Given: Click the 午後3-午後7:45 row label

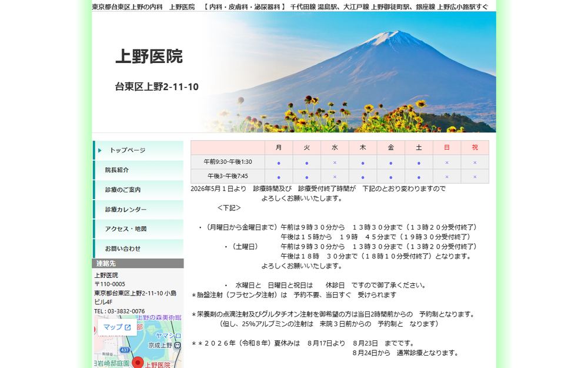Looking at the screenshot, I should (x=228, y=176).
